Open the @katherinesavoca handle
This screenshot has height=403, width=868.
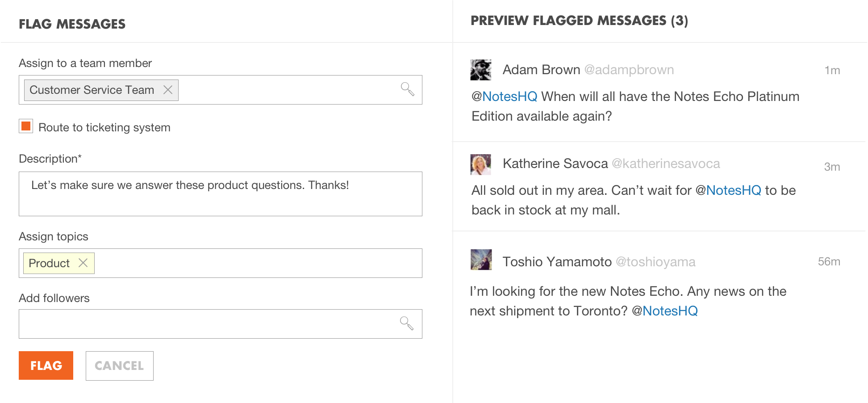(x=666, y=164)
